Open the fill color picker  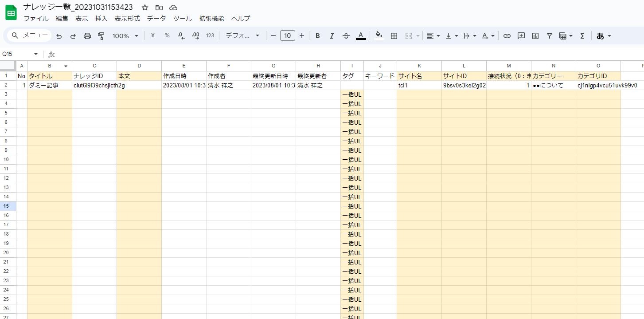click(379, 35)
